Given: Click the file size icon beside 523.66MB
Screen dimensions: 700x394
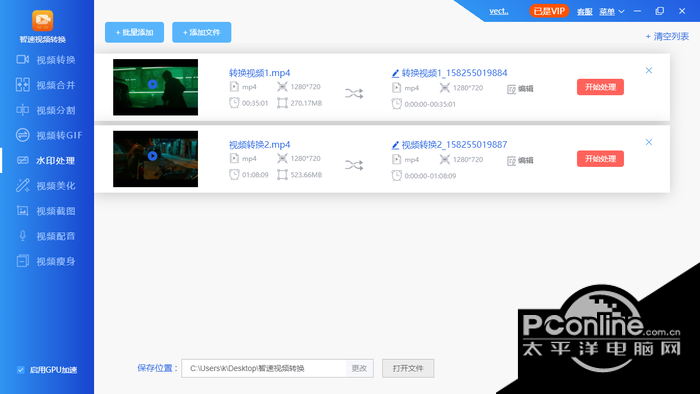Looking at the screenshot, I should (x=282, y=174).
